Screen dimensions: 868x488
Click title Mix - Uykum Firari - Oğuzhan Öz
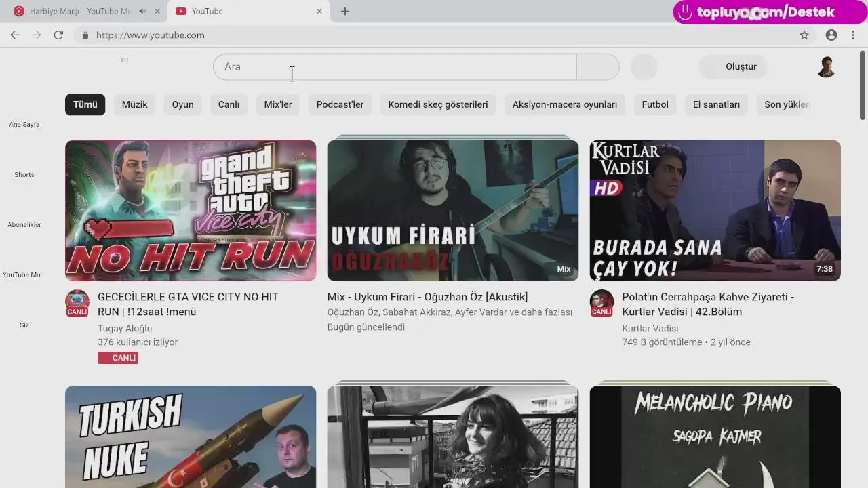(427, 297)
